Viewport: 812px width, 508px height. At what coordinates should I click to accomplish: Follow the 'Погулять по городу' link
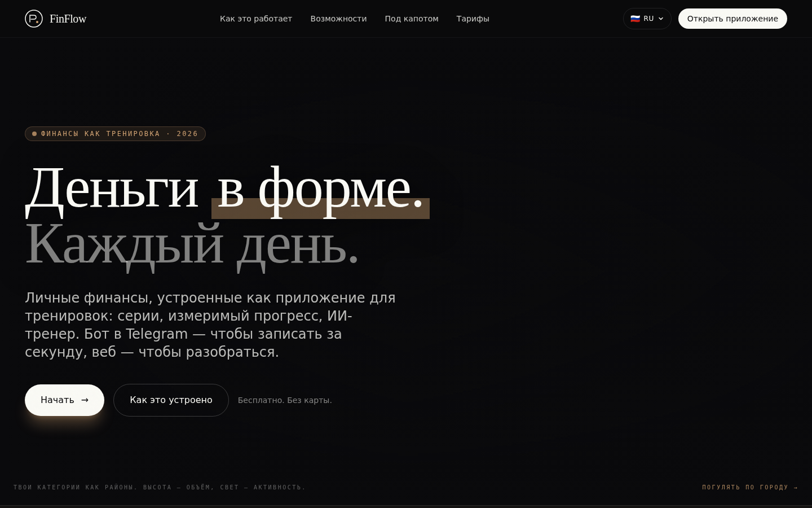[x=750, y=487]
